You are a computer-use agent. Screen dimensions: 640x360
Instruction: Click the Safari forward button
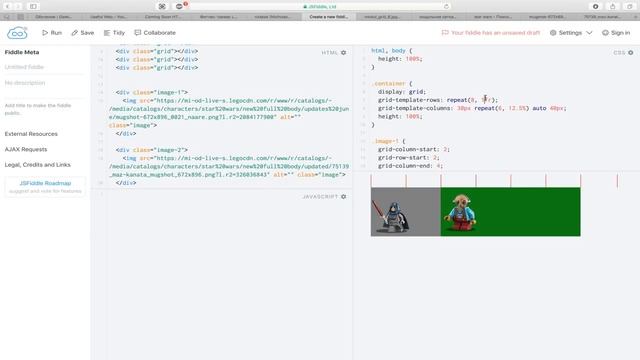18,6
